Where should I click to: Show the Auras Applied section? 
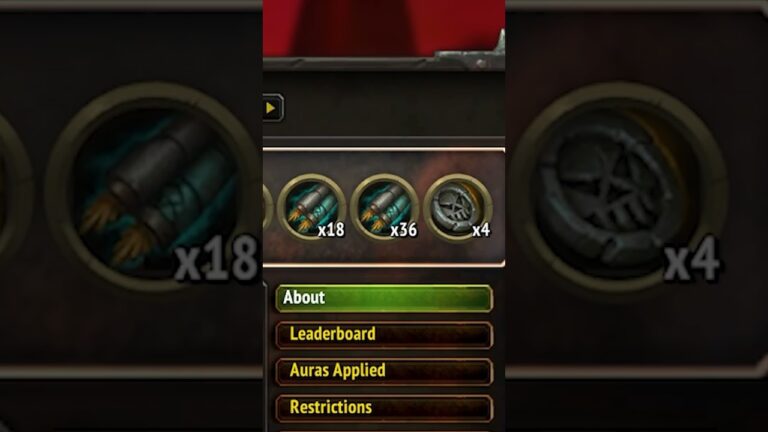[384, 372]
